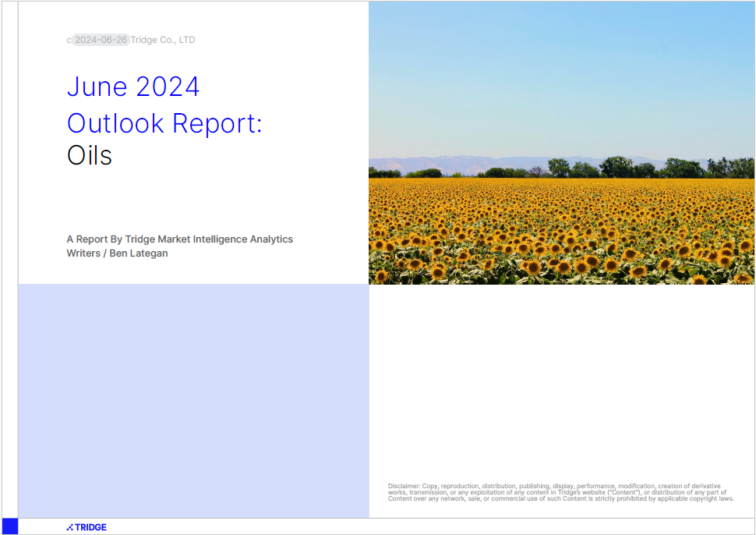This screenshot has width=756, height=535.
Task: Click the Tridge logo mark in footer
Action: point(70,527)
